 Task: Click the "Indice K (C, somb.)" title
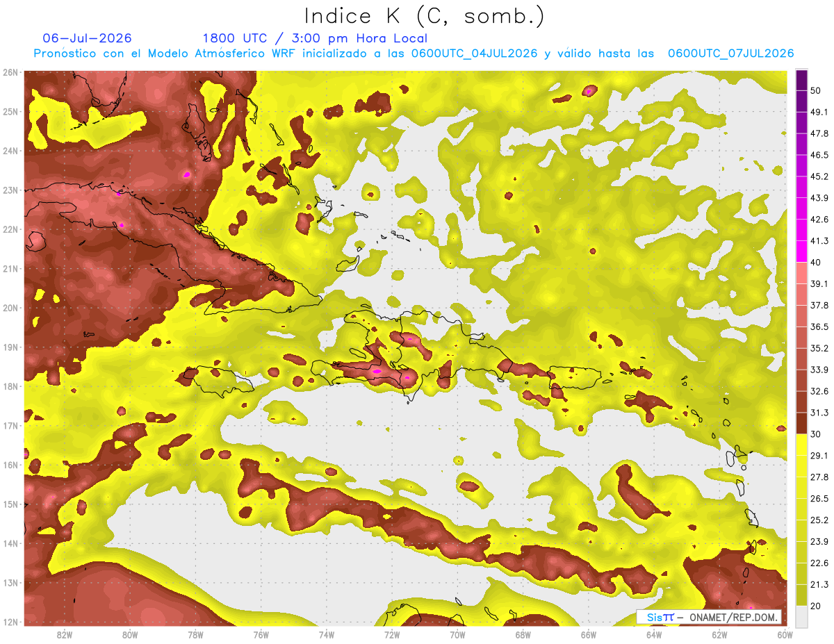[425, 16]
